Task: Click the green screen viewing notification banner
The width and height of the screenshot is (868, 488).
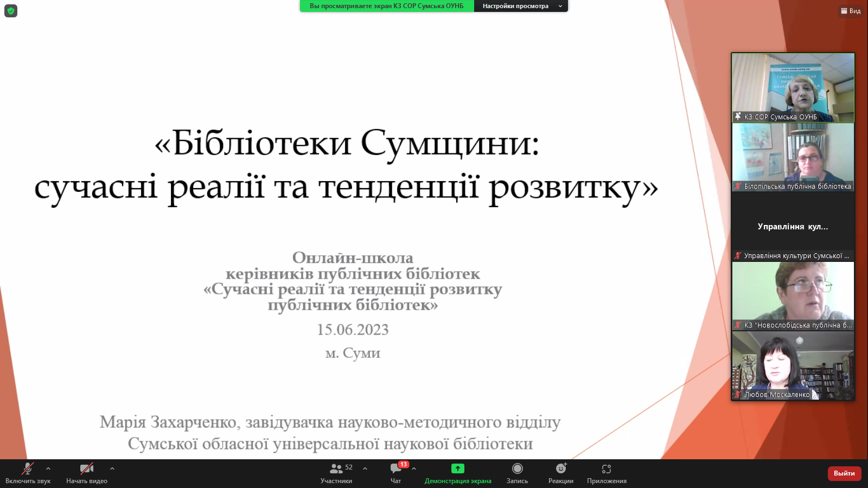Action: click(x=387, y=6)
